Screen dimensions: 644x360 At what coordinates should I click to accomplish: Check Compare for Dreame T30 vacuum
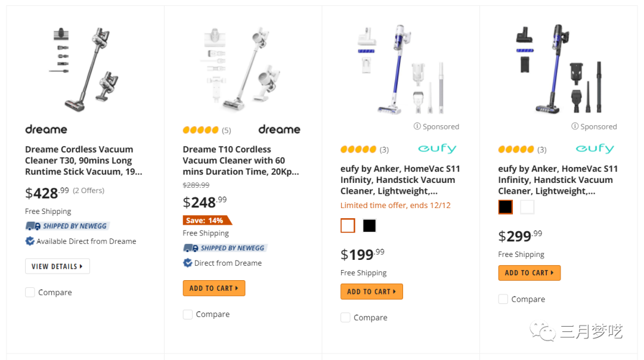[x=30, y=292]
